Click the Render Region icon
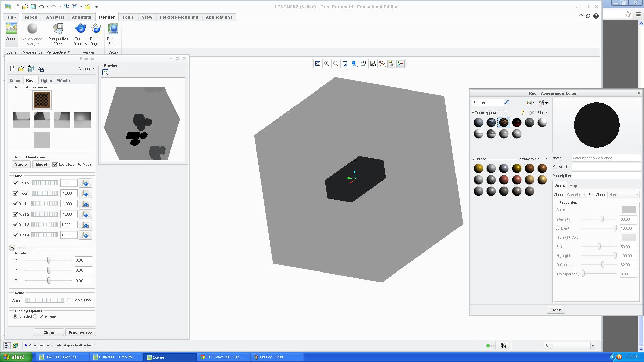644x362 pixels. [x=96, y=34]
